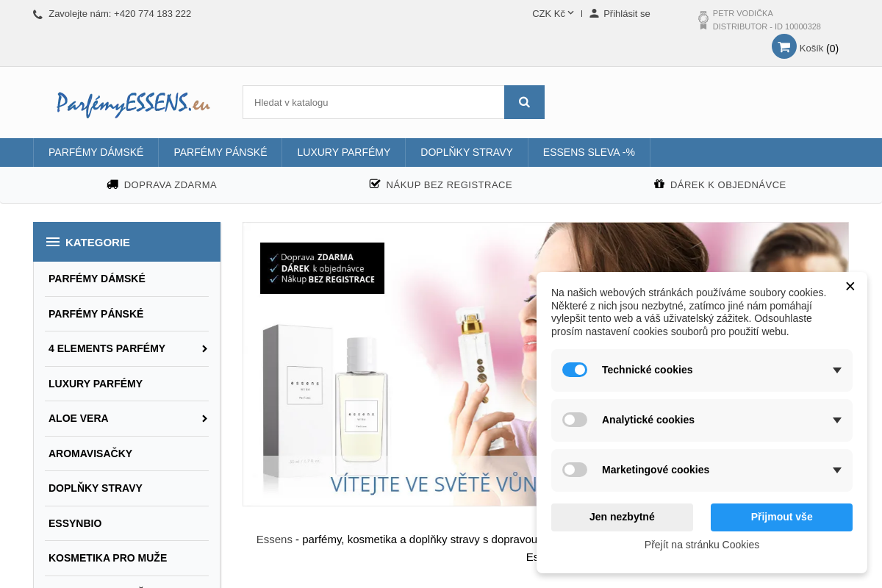Click the Jen nezbytné button
The image size is (882, 588).
(x=622, y=517)
